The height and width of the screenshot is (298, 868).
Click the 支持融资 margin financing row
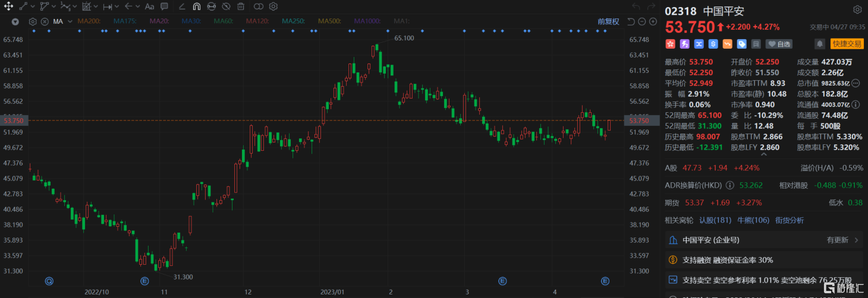click(764, 260)
